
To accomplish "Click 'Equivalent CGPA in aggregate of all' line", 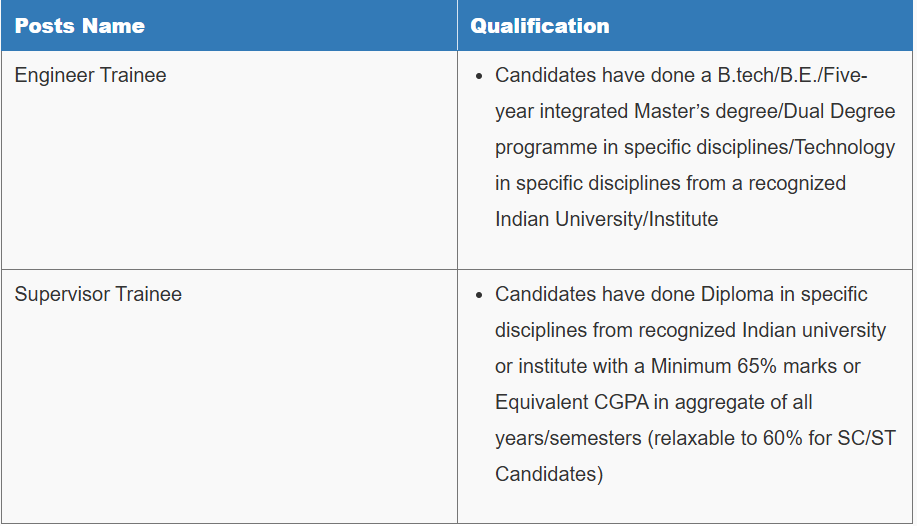I will (x=654, y=403).
